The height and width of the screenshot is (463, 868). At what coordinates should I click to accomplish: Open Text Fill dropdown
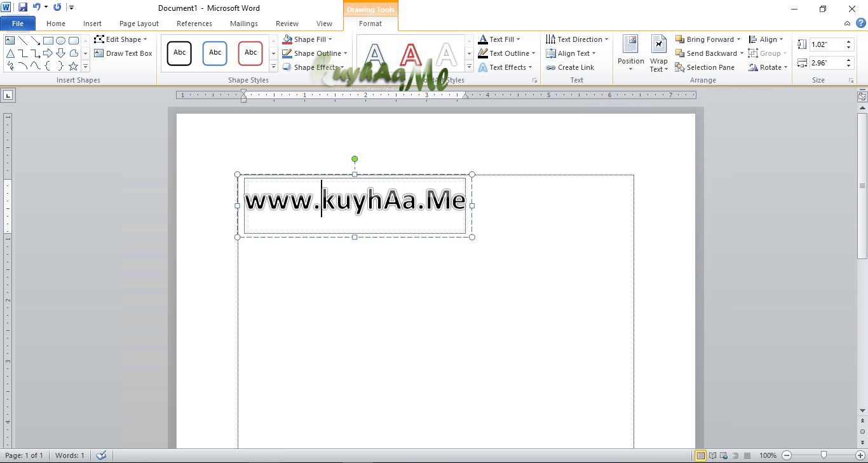point(499,39)
